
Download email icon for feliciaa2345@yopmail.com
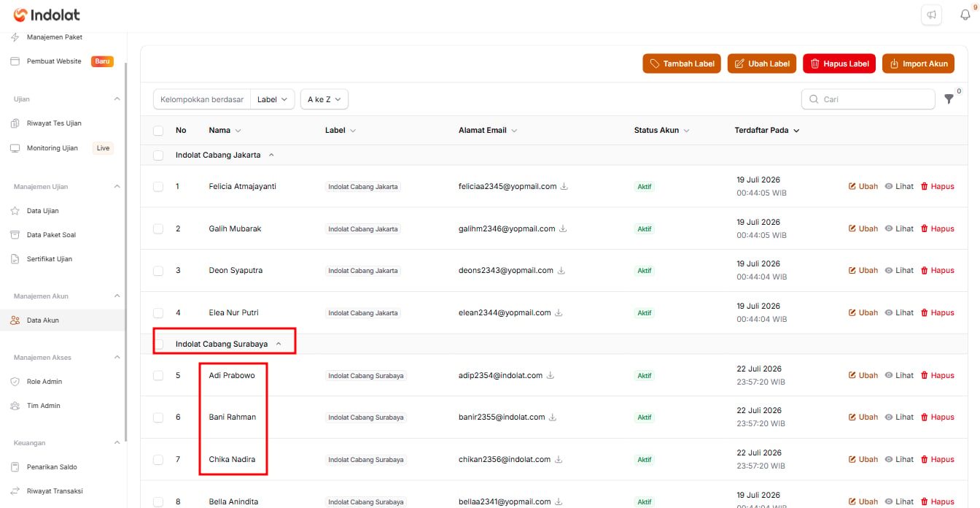(564, 187)
